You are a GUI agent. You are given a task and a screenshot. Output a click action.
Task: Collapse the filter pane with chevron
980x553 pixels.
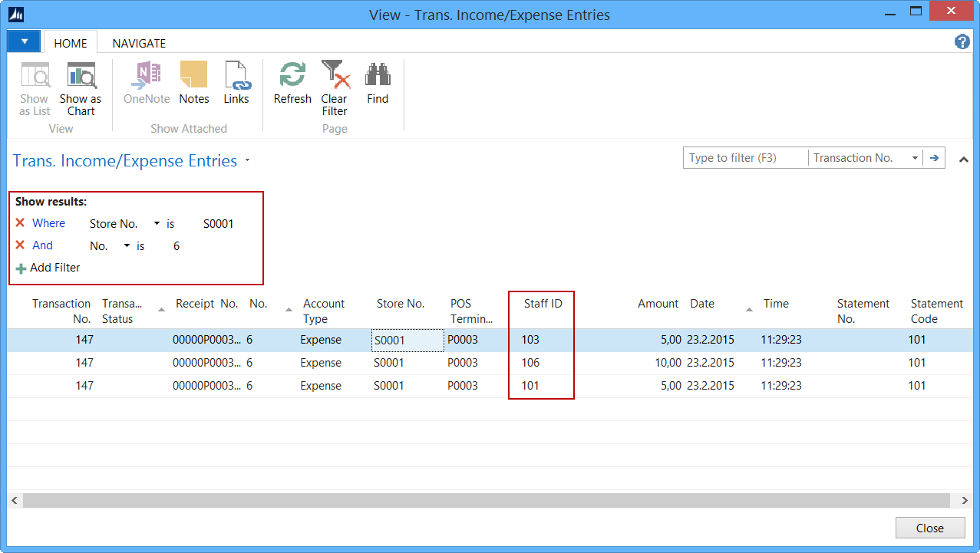point(964,159)
